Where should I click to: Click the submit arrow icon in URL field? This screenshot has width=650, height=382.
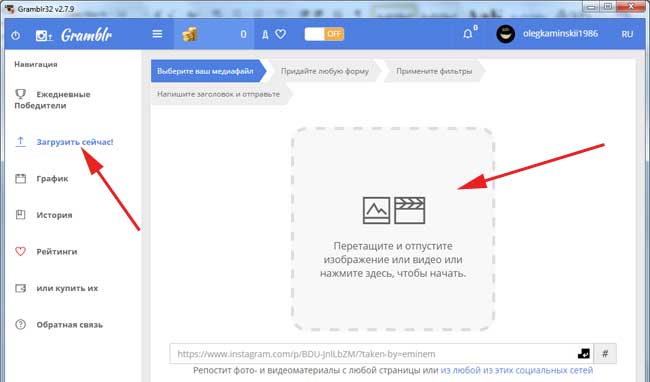coord(584,354)
